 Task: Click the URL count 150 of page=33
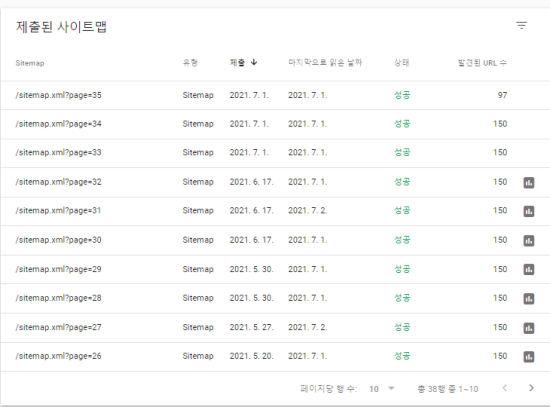coord(500,153)
